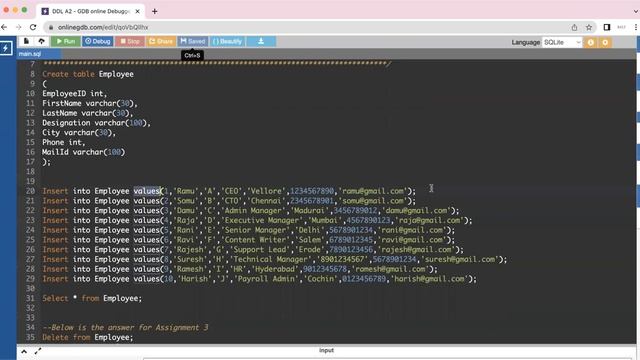
Task: Open the Language SQLite dropdown
Action: point(562,42)
